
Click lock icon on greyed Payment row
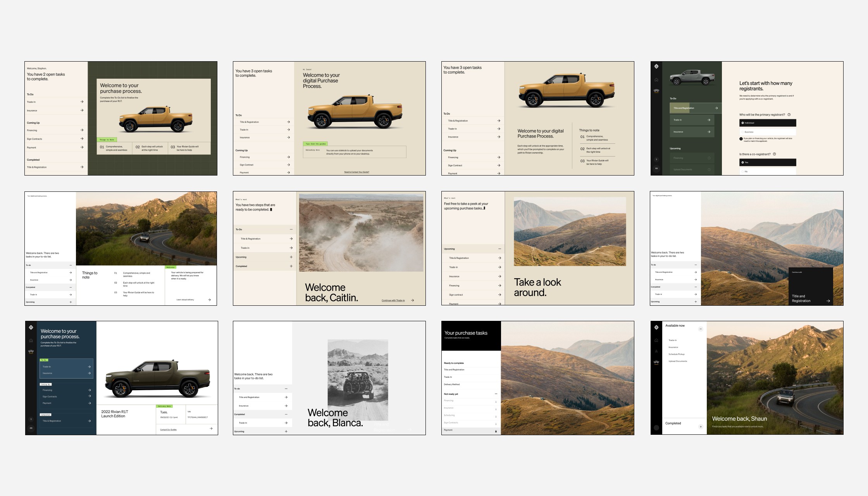[496, 431]
